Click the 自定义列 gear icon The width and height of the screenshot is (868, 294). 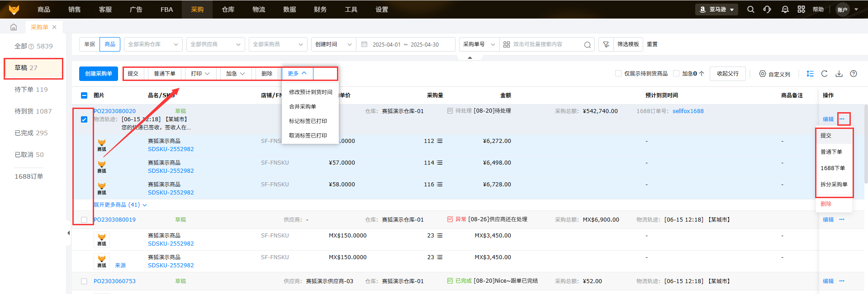[x=763, y=74]
